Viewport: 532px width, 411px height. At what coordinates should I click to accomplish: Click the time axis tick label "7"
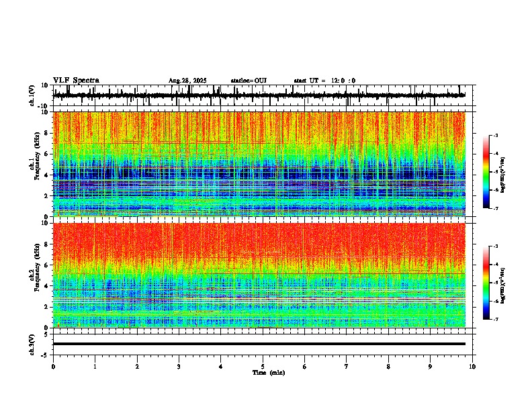[x=347, y=367]
